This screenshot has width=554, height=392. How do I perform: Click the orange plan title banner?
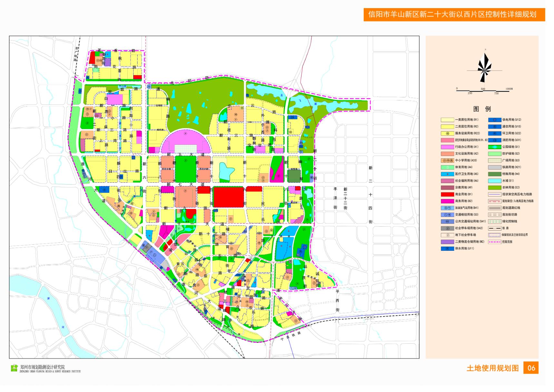[454, 15]
